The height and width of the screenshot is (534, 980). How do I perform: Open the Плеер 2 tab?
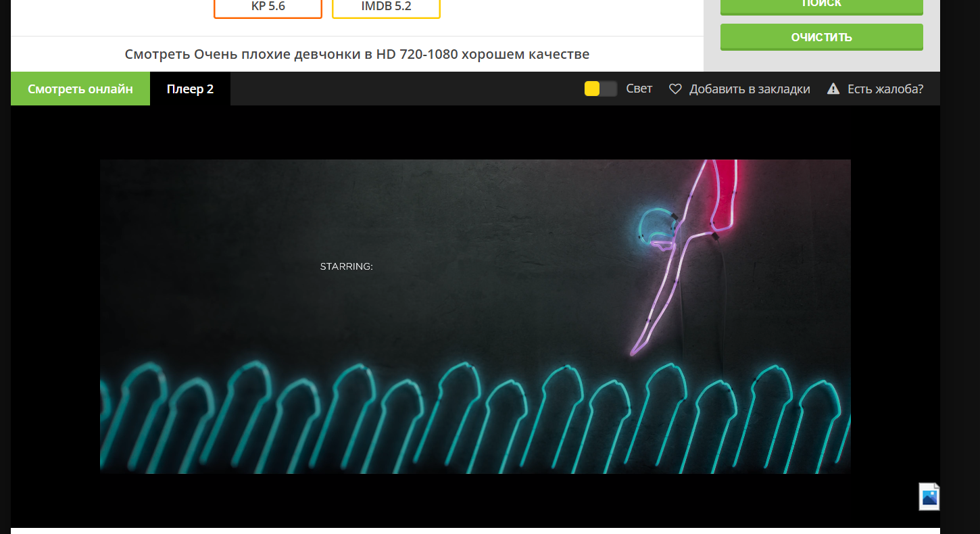click(190, 89)
